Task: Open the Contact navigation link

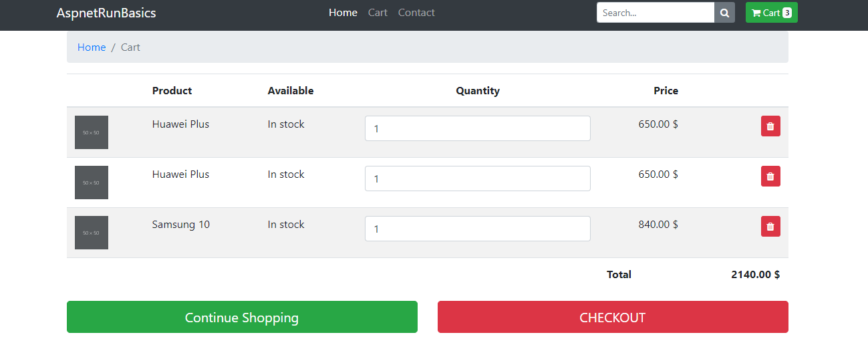Action: pyautogui.click(x=416, y=13)
